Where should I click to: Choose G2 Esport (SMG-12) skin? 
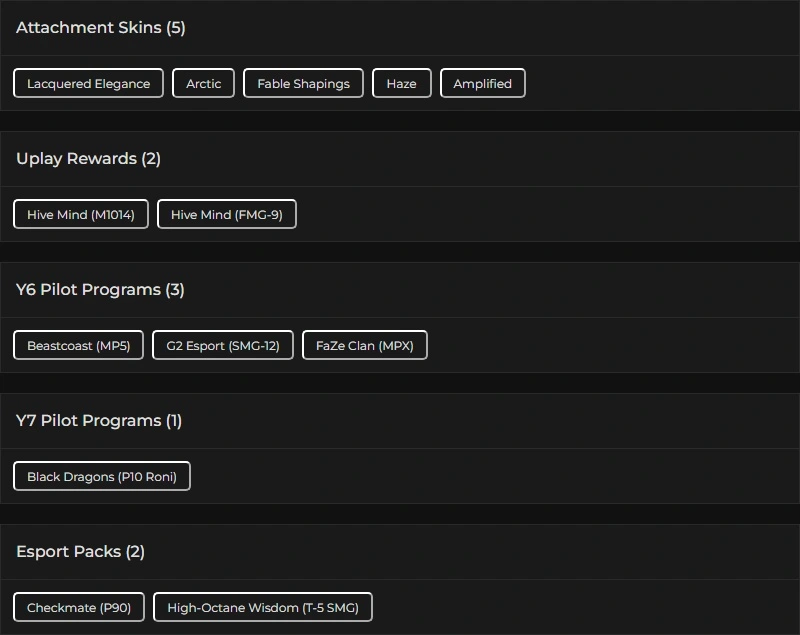click(x=222, y=346)
